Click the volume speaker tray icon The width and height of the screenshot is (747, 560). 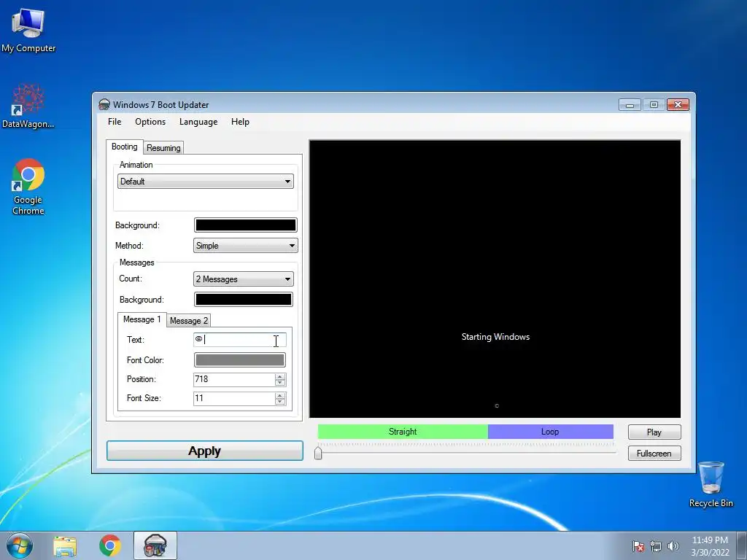coord(673,546)
